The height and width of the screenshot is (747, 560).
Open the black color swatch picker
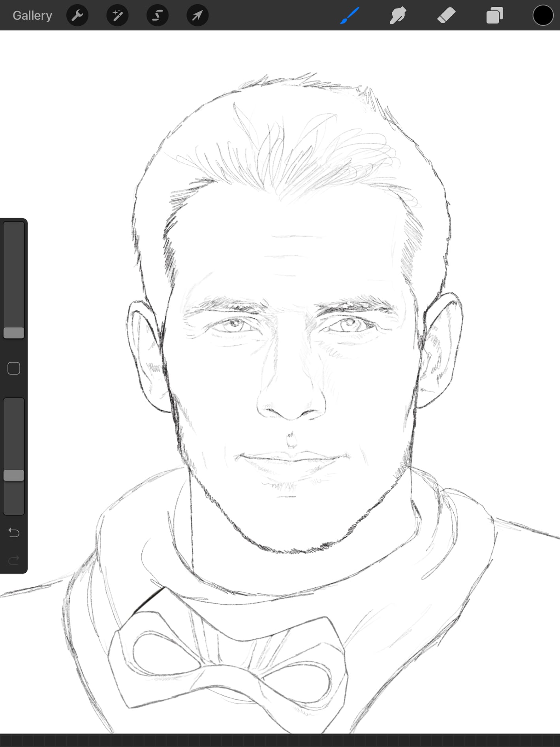coord(543,15)
